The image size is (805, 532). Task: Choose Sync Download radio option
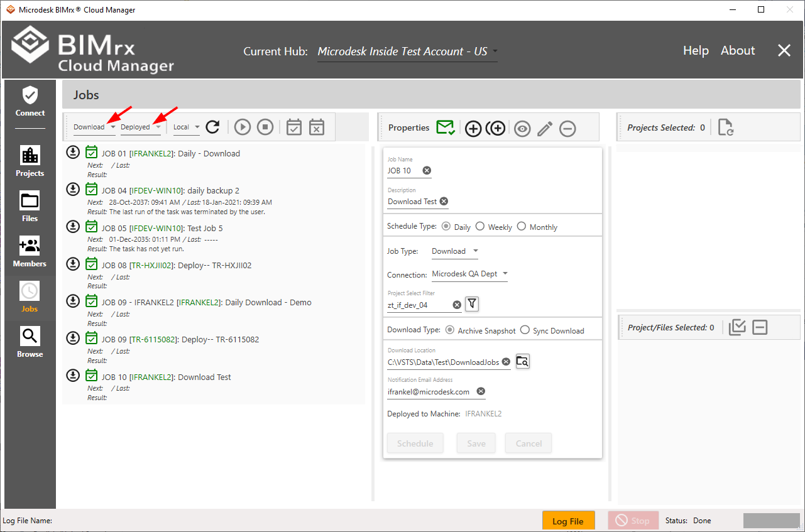tap(525, 330)
